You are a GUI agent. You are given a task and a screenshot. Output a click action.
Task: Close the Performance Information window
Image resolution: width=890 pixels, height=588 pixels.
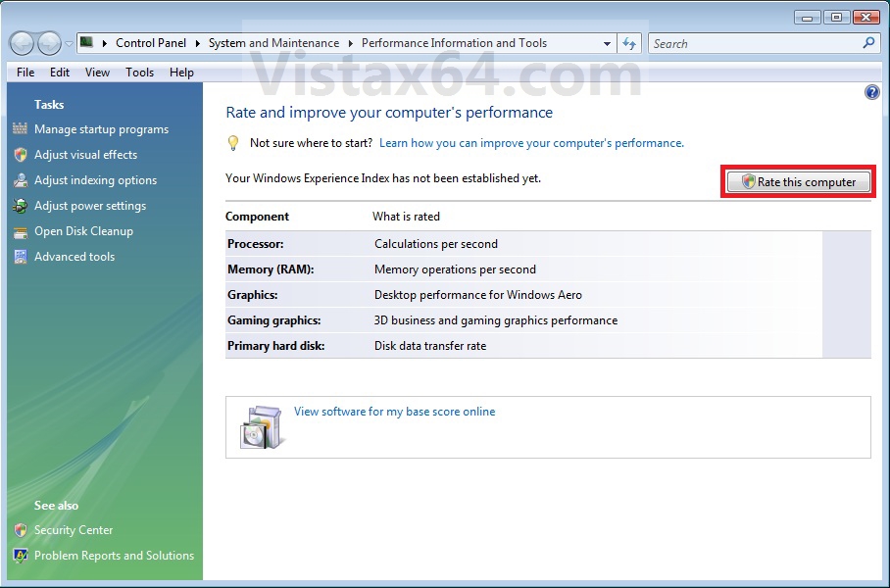(x=866, y=18)
